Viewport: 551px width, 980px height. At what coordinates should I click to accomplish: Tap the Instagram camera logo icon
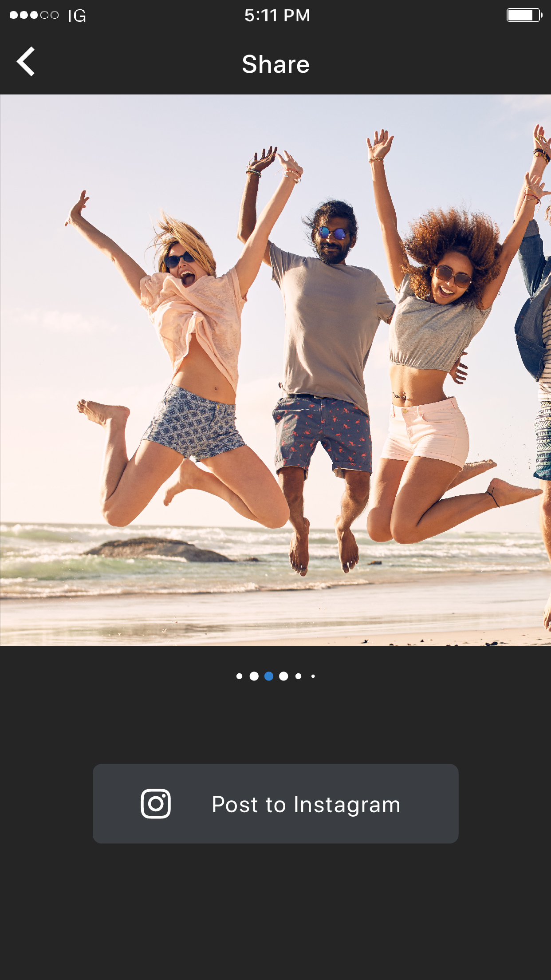point(156,804)
